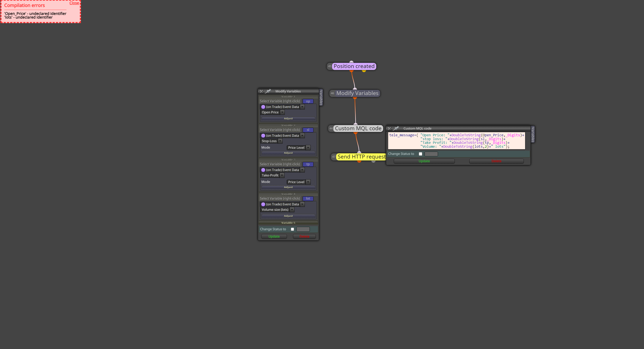Click the 'Compilation errors' heading

click(25, 5)
